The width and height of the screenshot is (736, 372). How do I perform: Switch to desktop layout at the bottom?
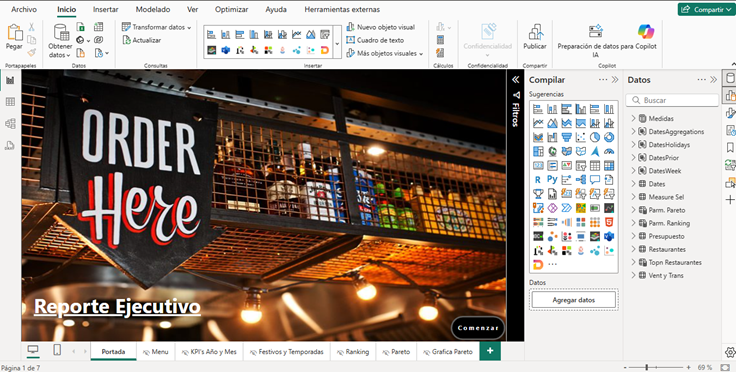[x=33, y=350]
